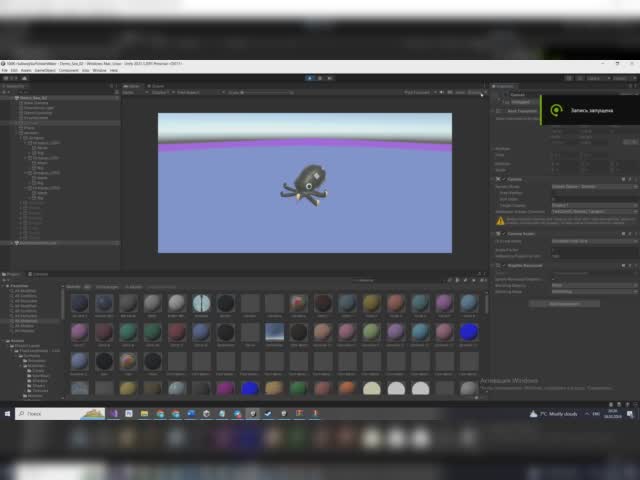Select the Inspector tab
This screenshot has width=640, height=480.
tap(503, 86)
